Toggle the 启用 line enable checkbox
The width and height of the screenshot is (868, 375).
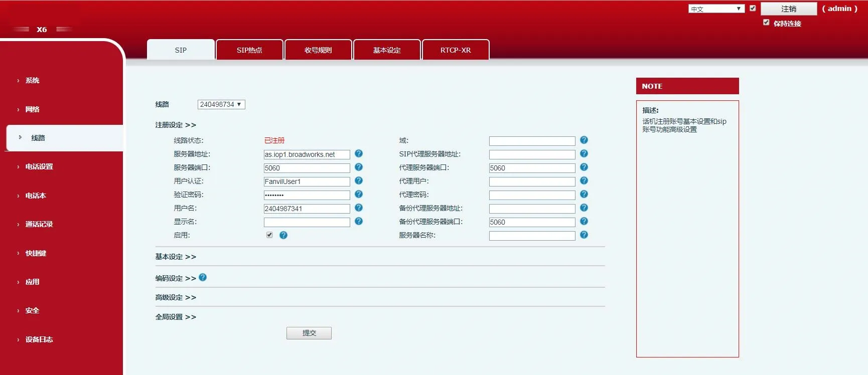(269, 235)
